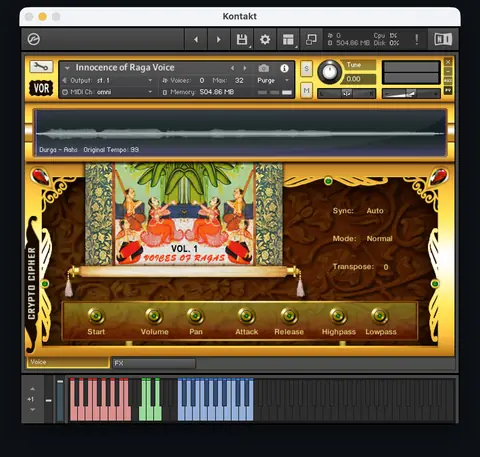Select next preset small right arrow
Viewport: 480px width, 457px height.
tap(245, 68)
